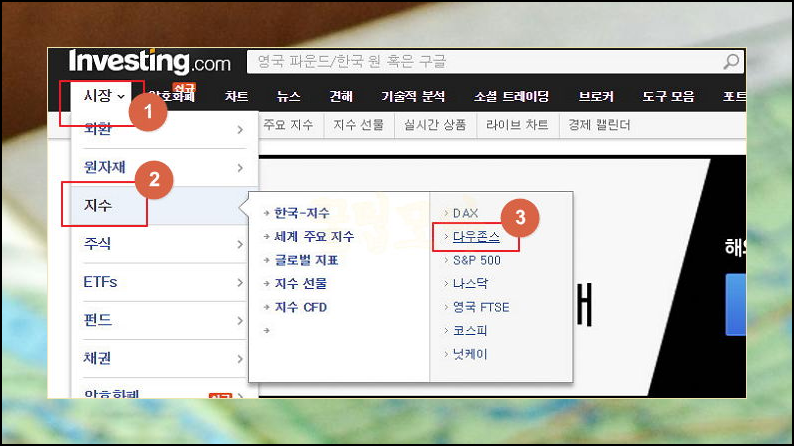Select the 지수 선물 sub-tab
This screenshot has height=446, width=794.
click(x=359, y=125)
